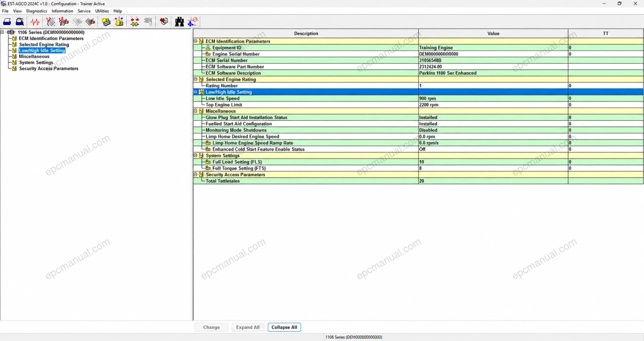Viewport: 644px width, 341px height.
Task: Click the Perkins 1100 Ser Enhanced value
Action: (x=493, y=73)
